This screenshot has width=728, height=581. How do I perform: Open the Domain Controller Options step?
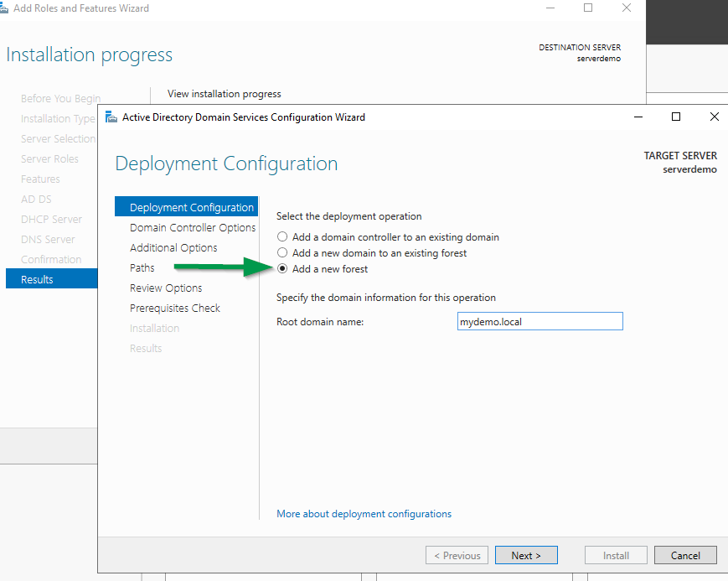point(193,227)
